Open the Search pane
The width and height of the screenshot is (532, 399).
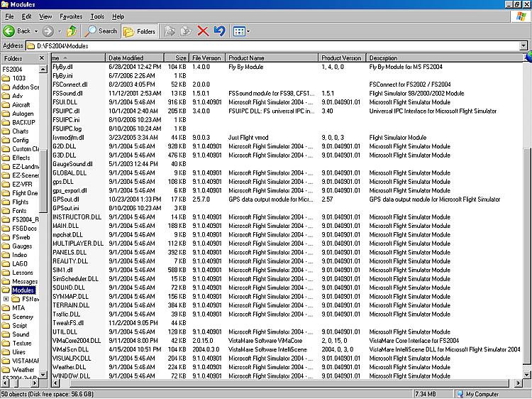click(101, 31)
